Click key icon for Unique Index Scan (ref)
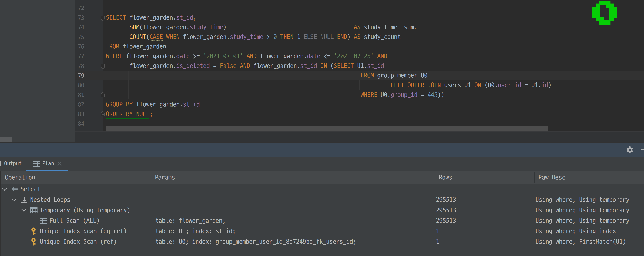The image size is (644, 256). click(x=33, y=242)
